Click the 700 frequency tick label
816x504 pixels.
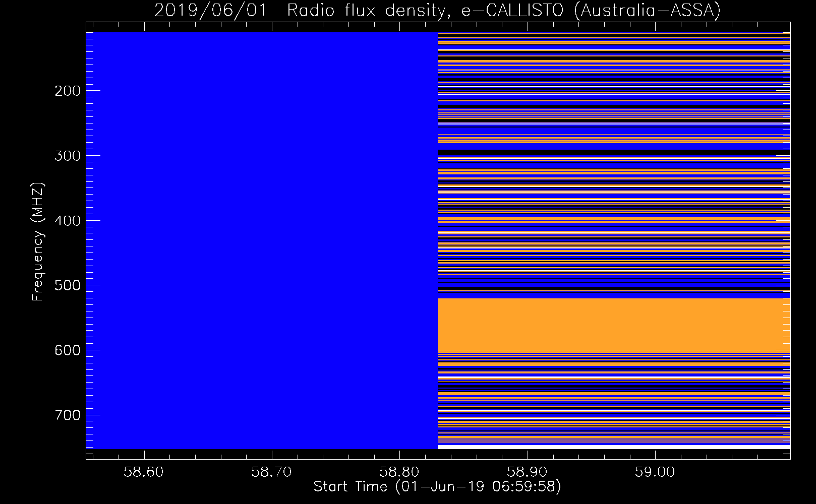pos(68,415)
